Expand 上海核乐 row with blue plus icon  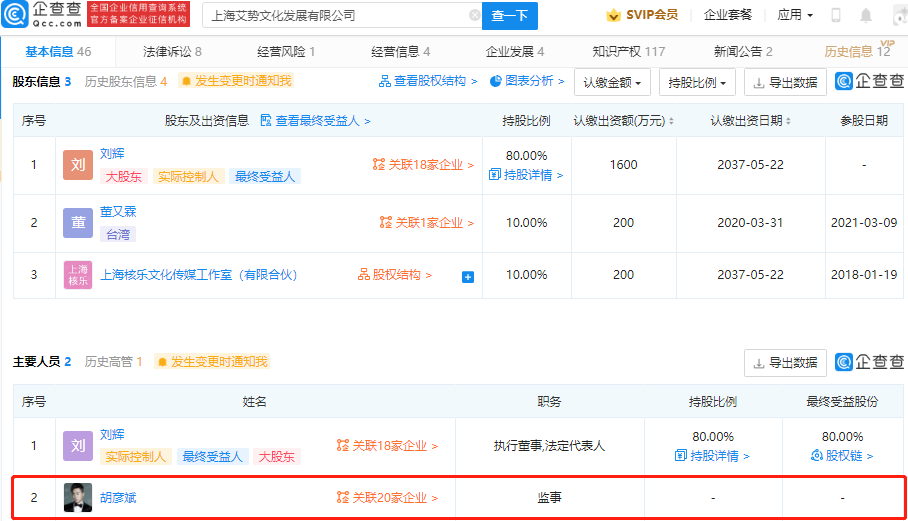click(x=468, y=277)
